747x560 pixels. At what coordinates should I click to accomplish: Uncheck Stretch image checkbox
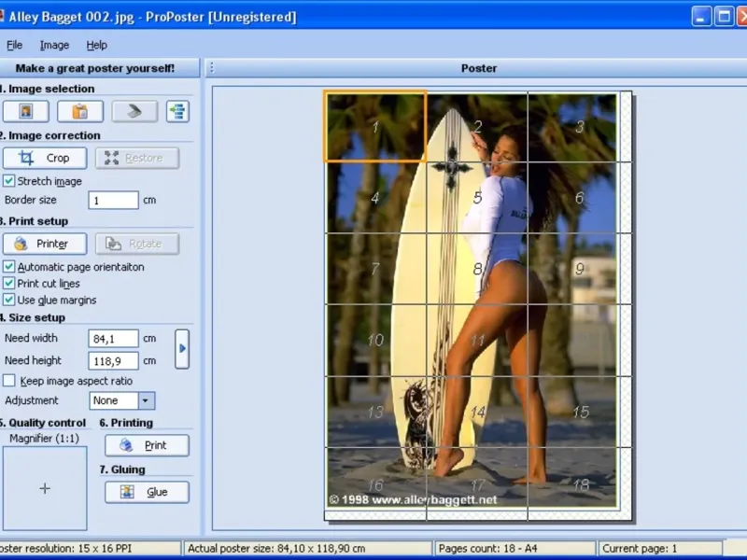tap(9, 181)
